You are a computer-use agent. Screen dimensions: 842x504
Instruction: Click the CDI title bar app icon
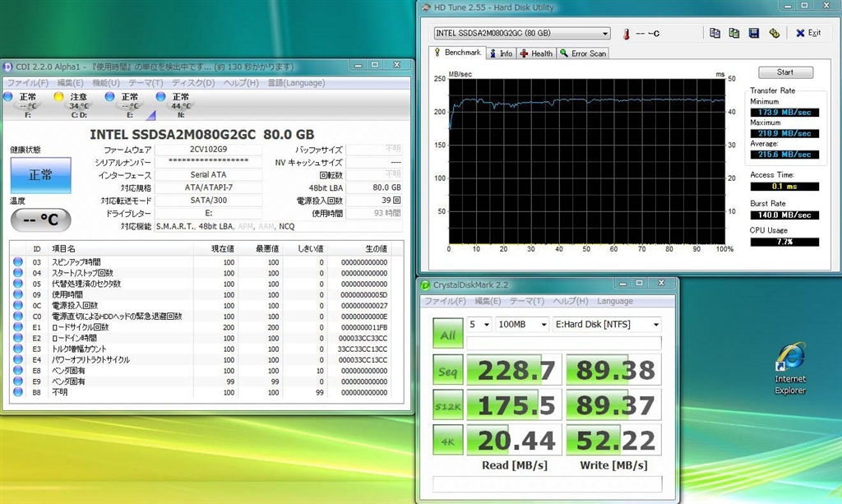(x=7, y=67)
